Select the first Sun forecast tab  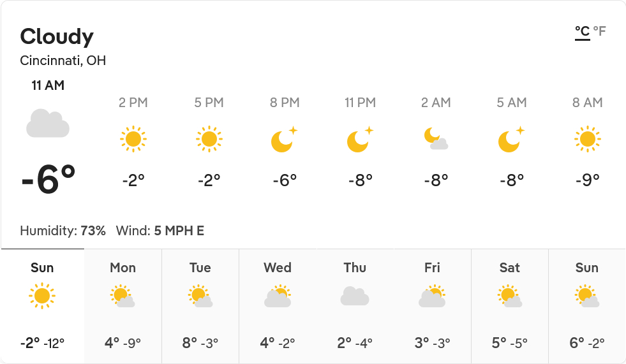pyautogui.click(x=42, y=306)
